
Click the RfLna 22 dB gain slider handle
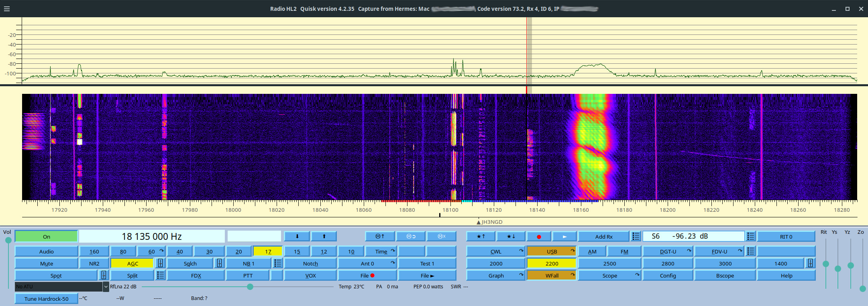click(250, 287)
